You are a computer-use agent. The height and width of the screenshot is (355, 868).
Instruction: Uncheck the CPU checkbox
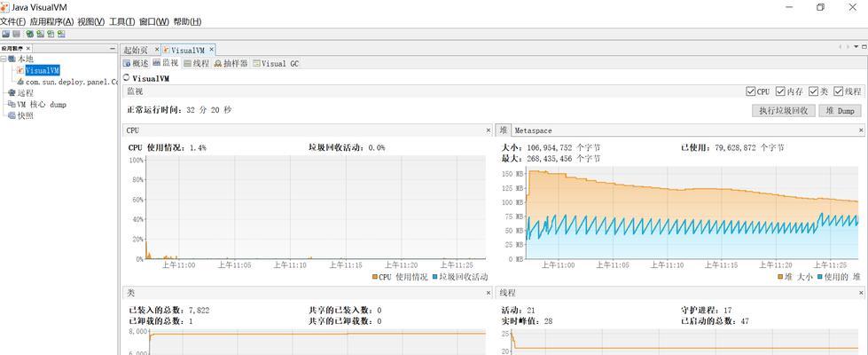coord(751,91)
